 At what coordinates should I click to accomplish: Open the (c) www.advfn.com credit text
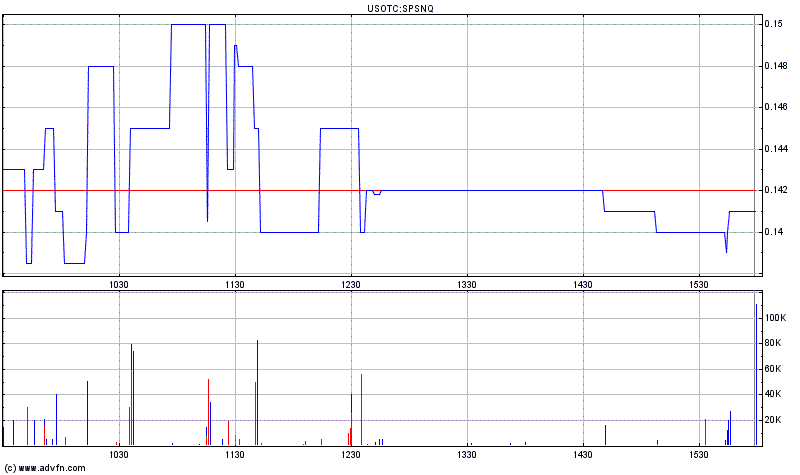(x=44, y=468)
